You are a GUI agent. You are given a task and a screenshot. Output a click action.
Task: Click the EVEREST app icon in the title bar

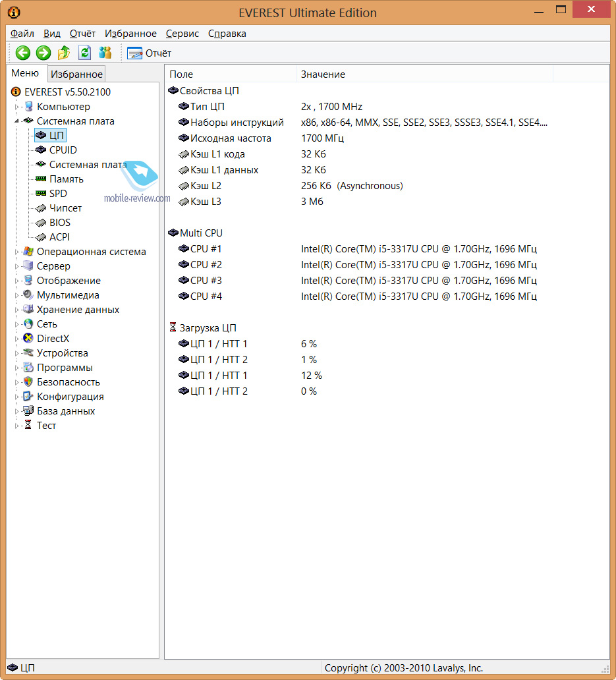coord(14,13)
